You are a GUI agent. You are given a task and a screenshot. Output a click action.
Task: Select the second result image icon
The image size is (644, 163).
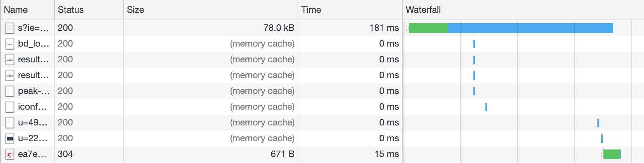(10, 75)
